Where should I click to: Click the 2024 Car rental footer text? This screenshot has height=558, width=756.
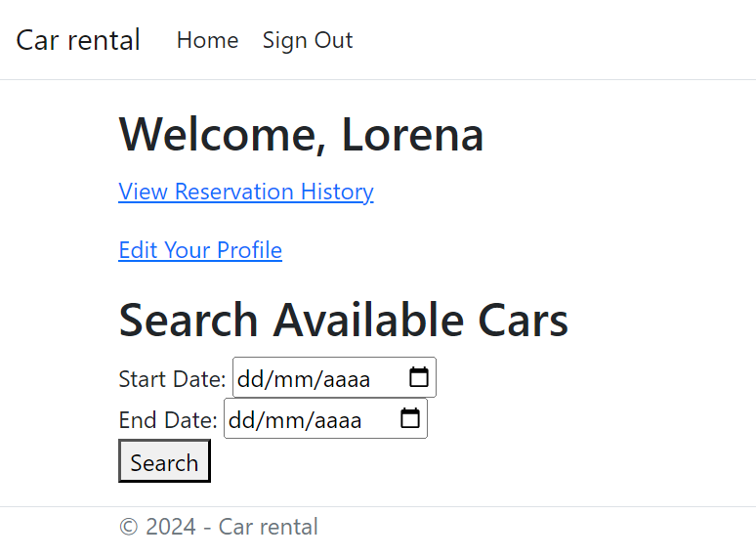click(x=219, y=527)
